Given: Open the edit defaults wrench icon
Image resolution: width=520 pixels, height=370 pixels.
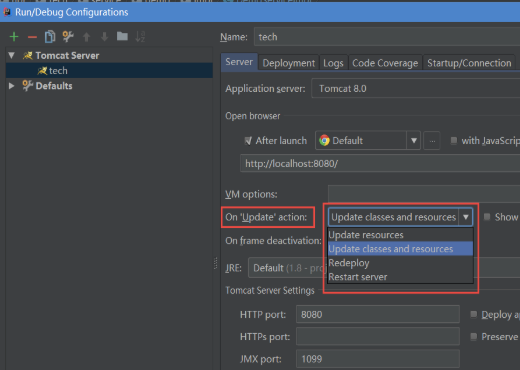Looking at the screenshot, I should 68,36.
